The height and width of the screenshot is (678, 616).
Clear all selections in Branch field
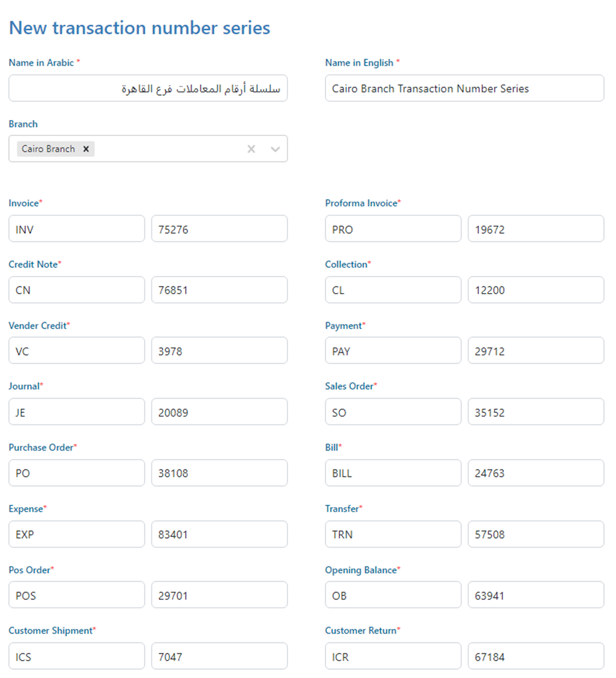251,149
